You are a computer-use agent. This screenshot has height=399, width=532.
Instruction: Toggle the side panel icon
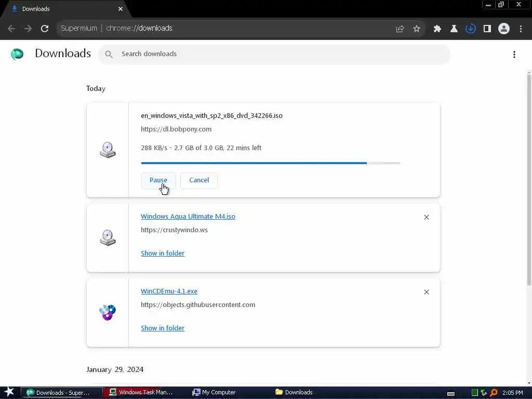click(487, 29)
